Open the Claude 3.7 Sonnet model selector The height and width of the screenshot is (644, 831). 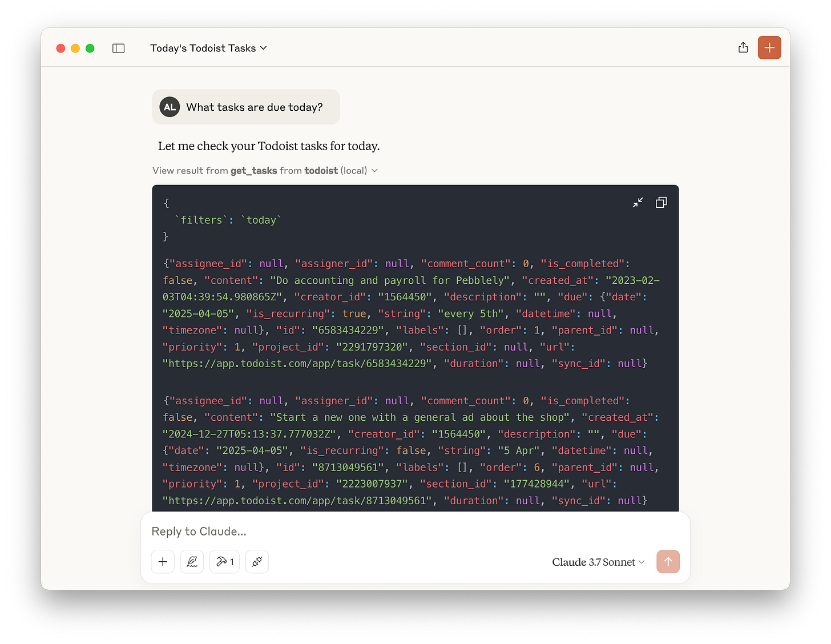pos(598,562)
